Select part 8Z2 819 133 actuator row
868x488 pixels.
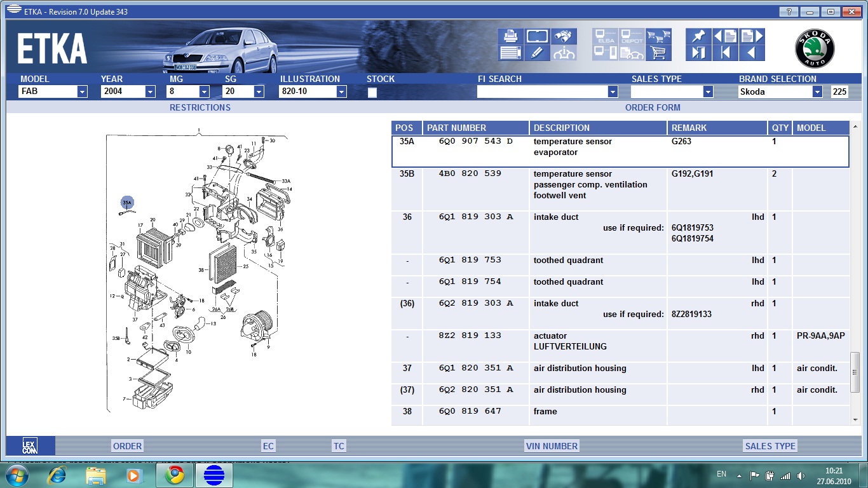[x=620, y=346]
